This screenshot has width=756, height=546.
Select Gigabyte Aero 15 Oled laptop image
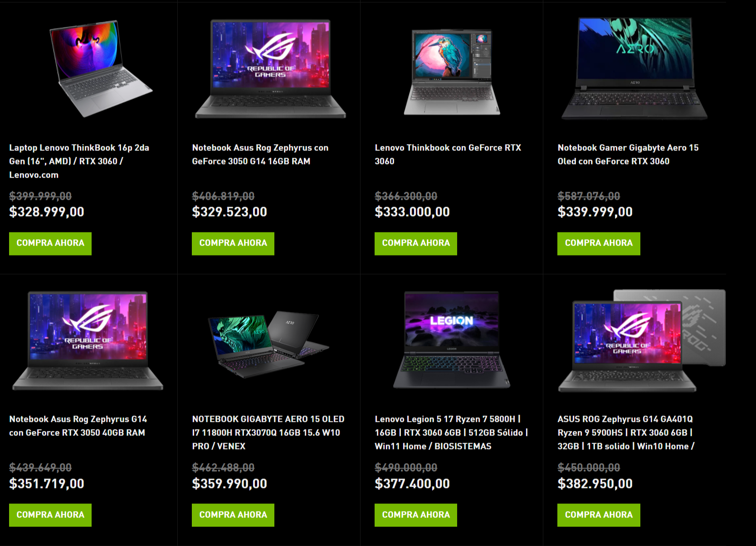coord(634,68)
